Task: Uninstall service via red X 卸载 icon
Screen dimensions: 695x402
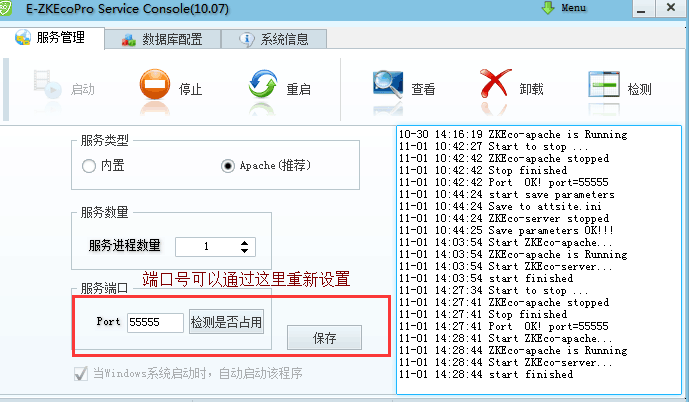Action: [495, 83]
